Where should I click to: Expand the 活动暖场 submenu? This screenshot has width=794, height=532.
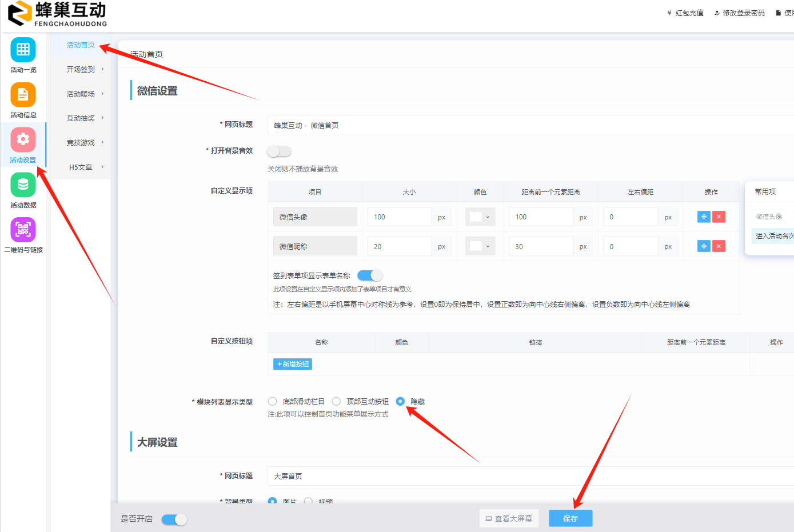(x=81, y=94)
